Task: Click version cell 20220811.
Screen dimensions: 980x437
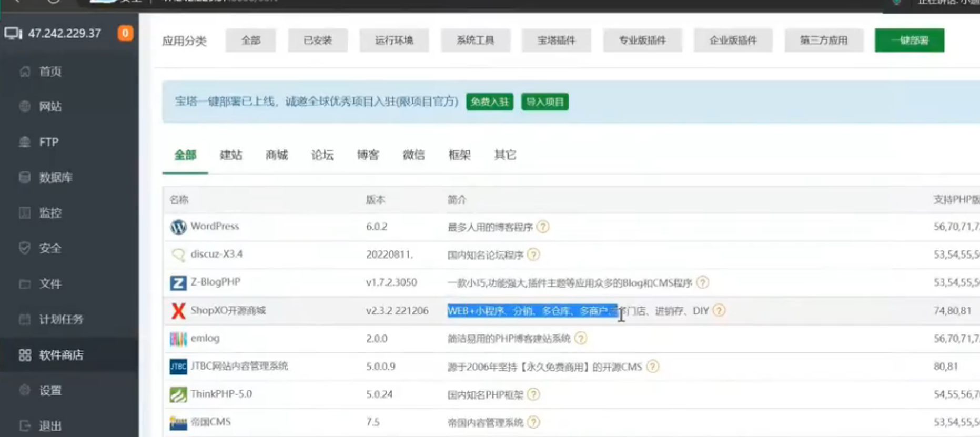Action: [390, 255]
